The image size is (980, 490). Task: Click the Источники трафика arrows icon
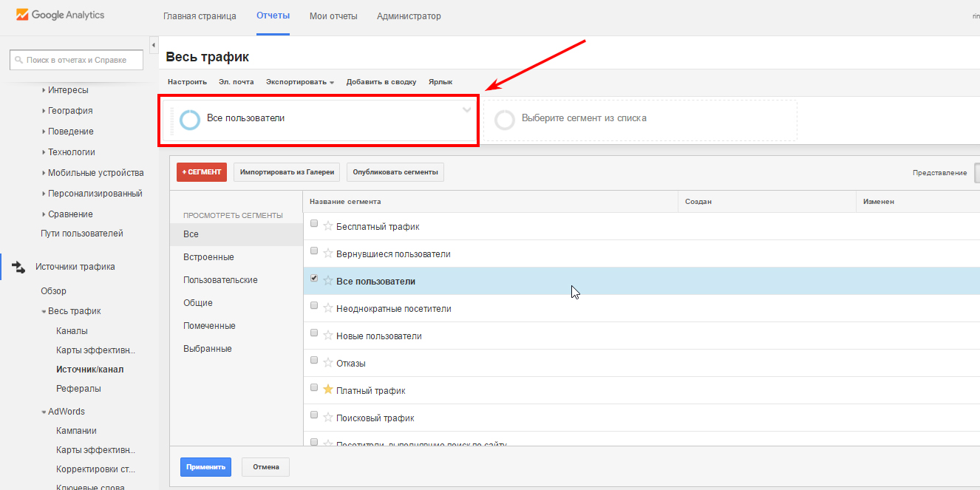click(19, 267)
